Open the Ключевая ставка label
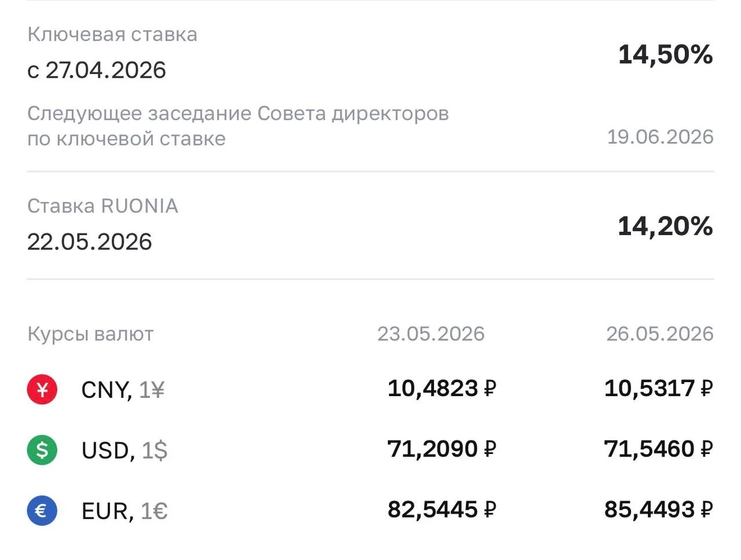This screenshot has width=741, height=560. [x=112, y=34]
